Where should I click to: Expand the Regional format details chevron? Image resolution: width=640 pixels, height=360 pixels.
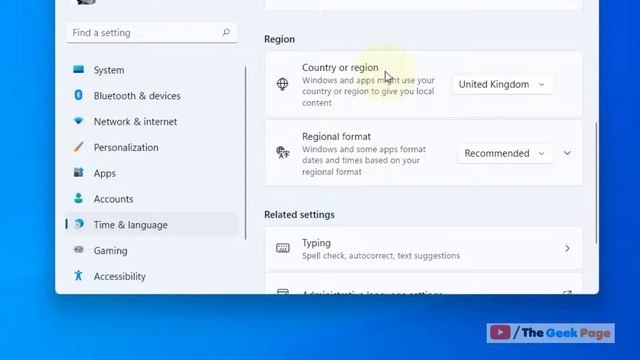tap(567, 153)
